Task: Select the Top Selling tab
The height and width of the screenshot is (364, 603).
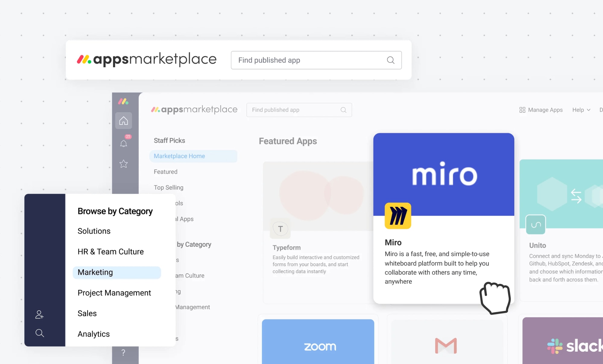Action: tap(168, 187)
